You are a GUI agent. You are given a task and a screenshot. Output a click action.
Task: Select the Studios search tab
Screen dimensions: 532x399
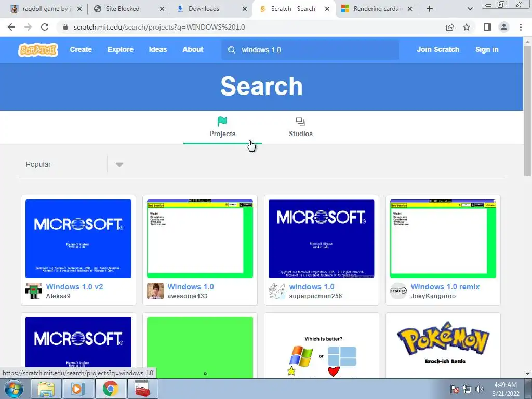click(x=301, y=128)
